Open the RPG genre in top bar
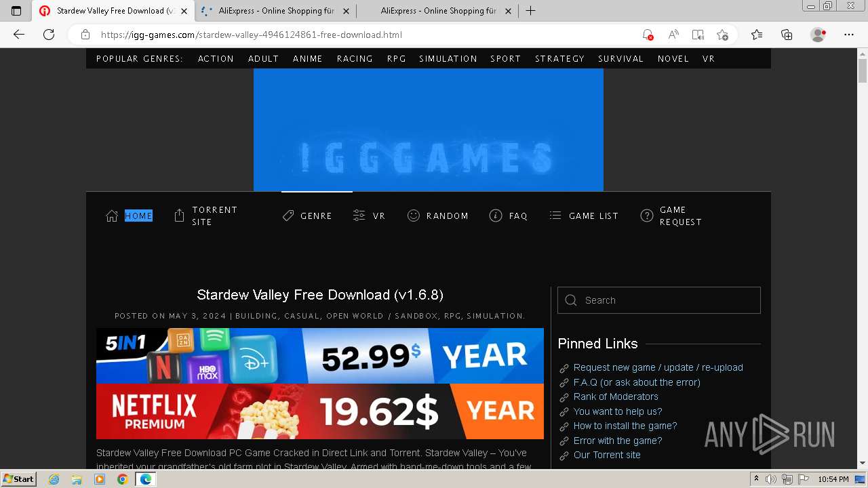Image resolution: width=868 pixels, height=488 pixels. click(397, 59)
